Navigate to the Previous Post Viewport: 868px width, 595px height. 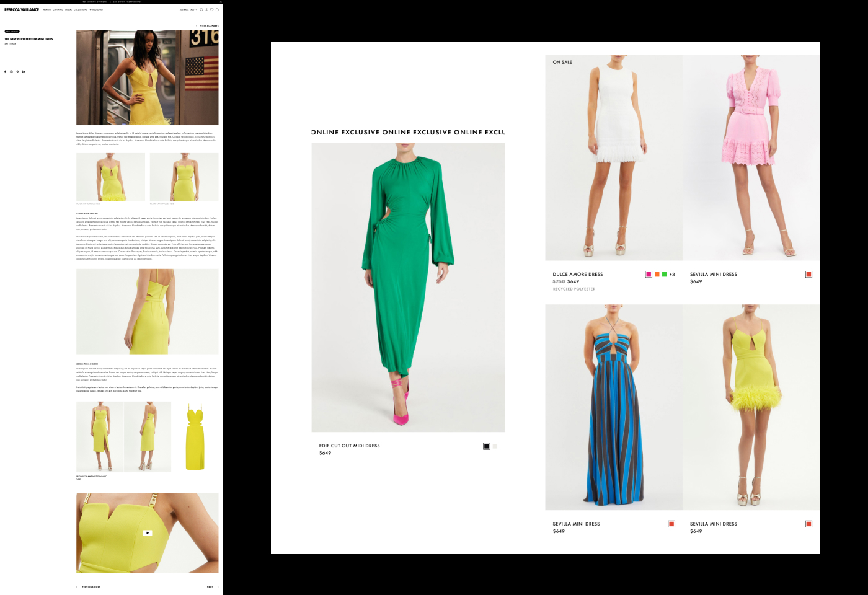coord(91,587)
